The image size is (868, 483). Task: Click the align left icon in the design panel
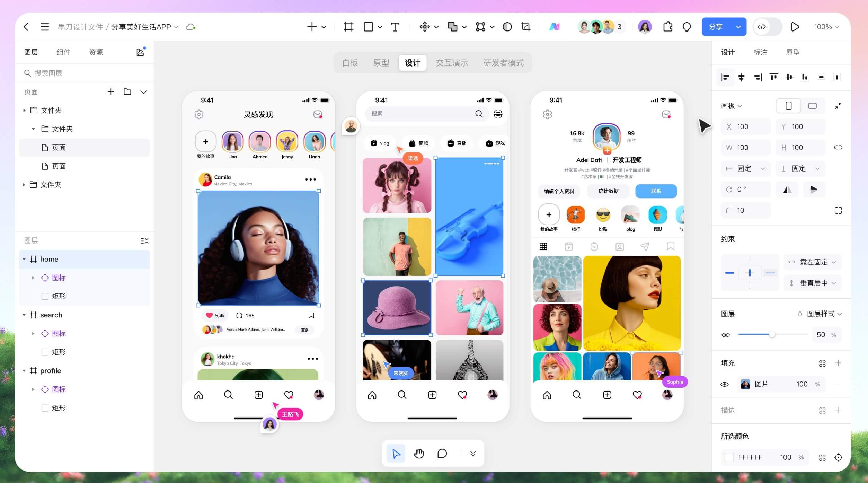point(725,77)
